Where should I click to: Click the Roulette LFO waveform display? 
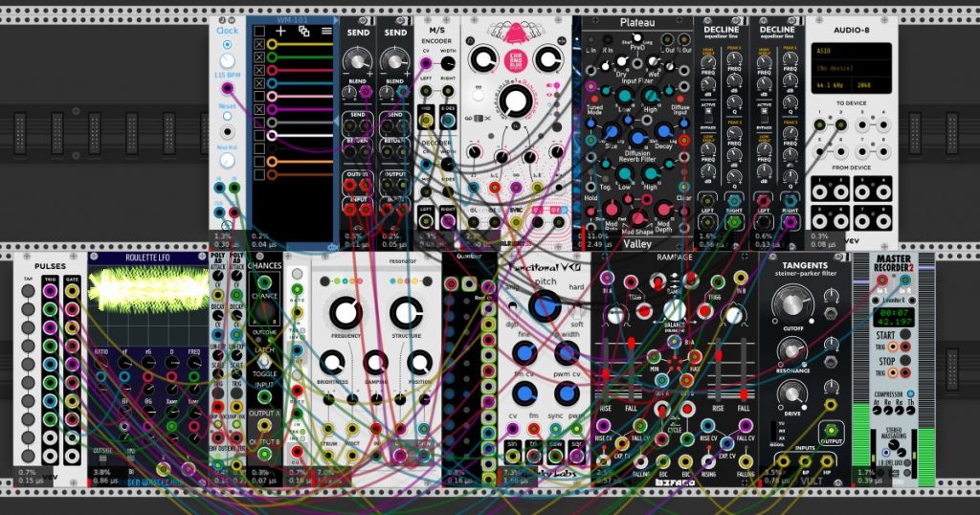(147, 304)
